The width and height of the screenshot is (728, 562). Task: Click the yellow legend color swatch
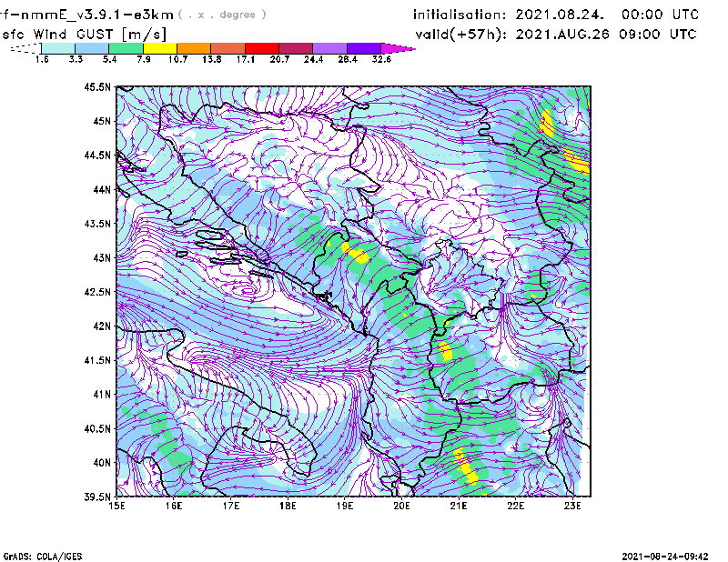point(160,48)
